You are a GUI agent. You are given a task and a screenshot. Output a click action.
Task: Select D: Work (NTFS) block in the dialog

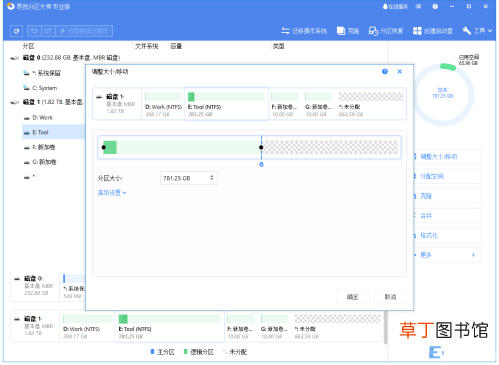[x=163, y=104]
